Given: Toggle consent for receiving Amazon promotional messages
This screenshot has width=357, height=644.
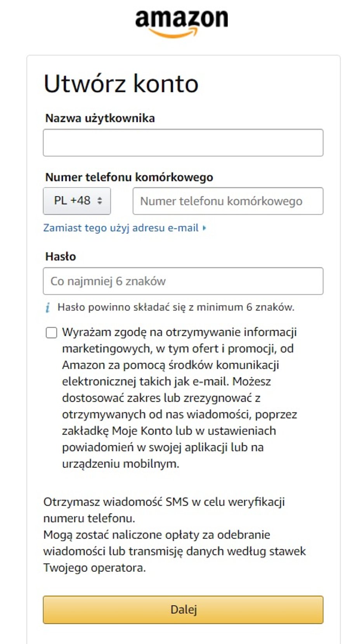Looking at the screenshot, I should (x=51, y=333).
